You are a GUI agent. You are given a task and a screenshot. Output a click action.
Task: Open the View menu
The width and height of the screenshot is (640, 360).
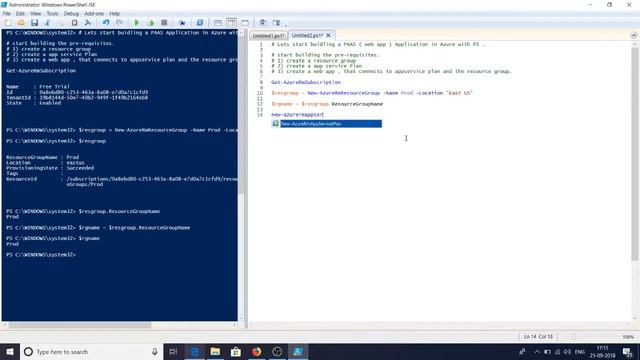point(36,13)
